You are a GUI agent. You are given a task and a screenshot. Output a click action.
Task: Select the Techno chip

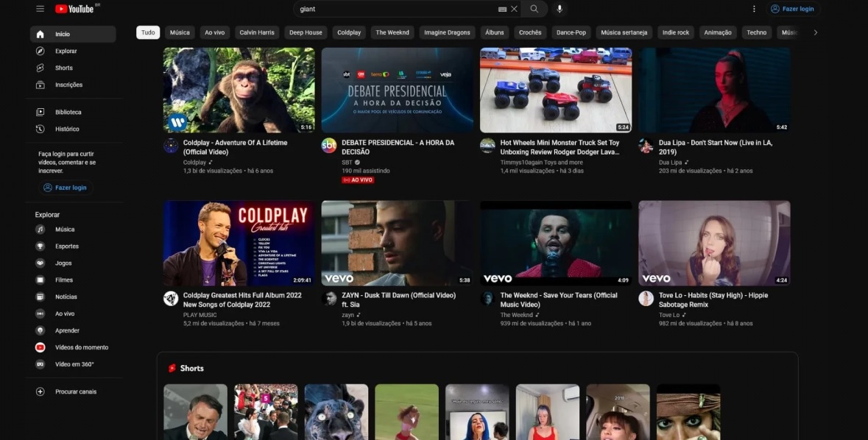point(757,32)
